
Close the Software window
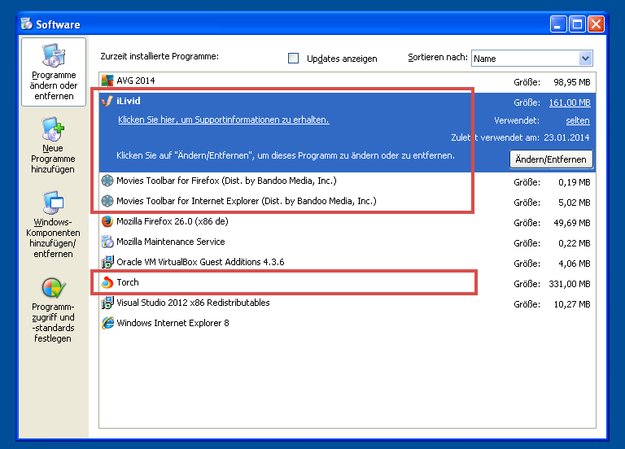pos(596,24)
